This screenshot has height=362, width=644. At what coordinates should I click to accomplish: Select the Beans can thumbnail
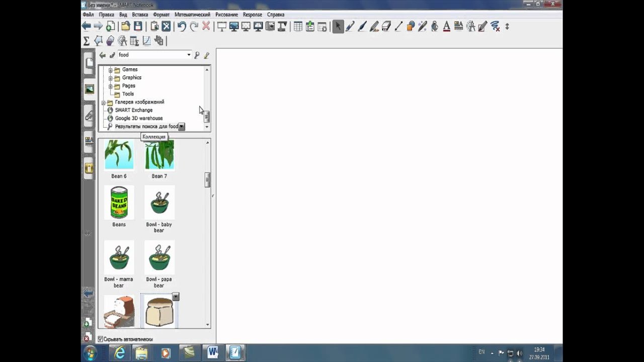tap(119, 203)
